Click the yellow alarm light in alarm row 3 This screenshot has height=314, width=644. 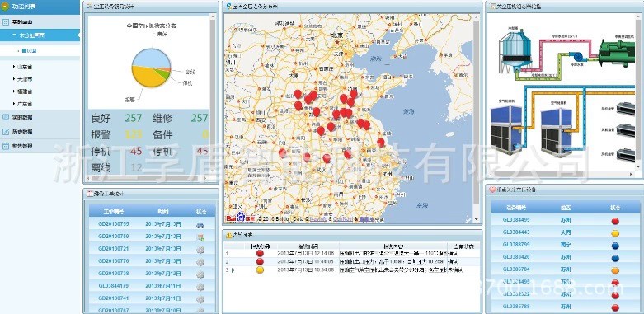pos(260,269)
